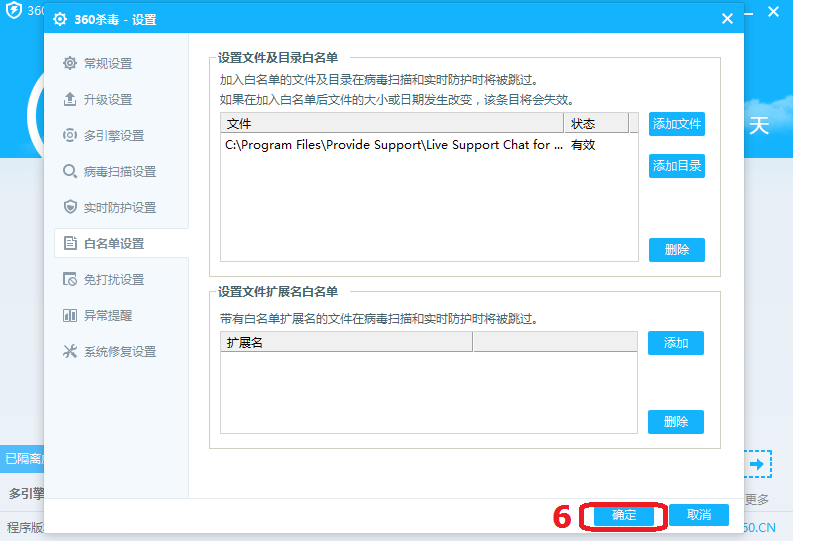Click the blocked-window icon beside 免打扰设置
This screenshot has width=819, height=541.
click(70, 279)
